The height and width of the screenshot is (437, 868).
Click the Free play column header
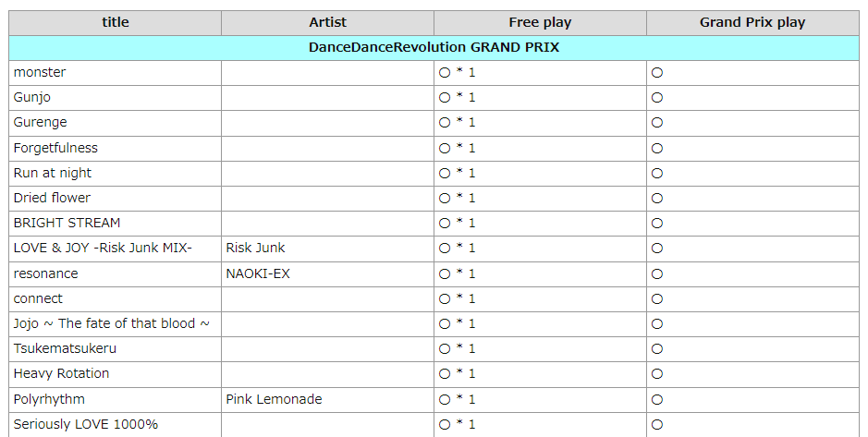[x=540, y=22]
